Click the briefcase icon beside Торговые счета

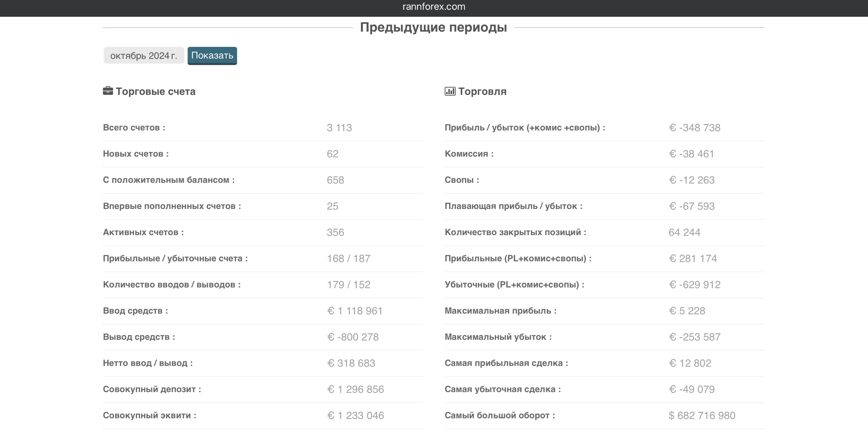point(108,91)
